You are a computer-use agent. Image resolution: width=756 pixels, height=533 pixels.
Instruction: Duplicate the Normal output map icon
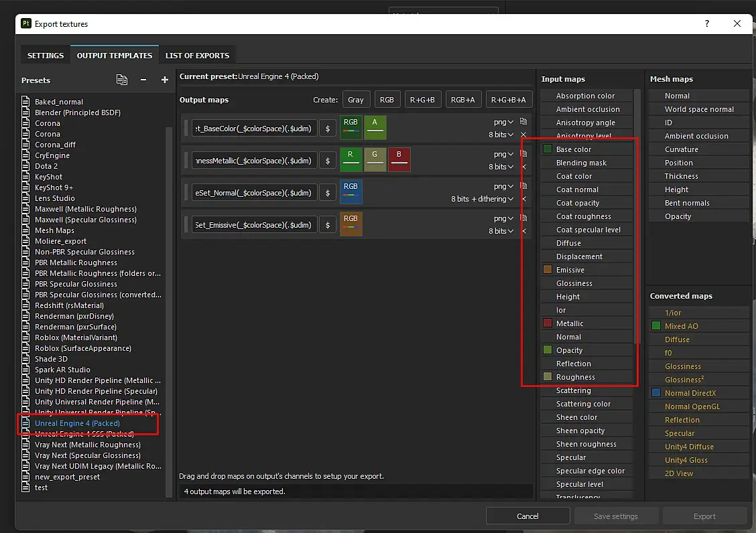523,185
